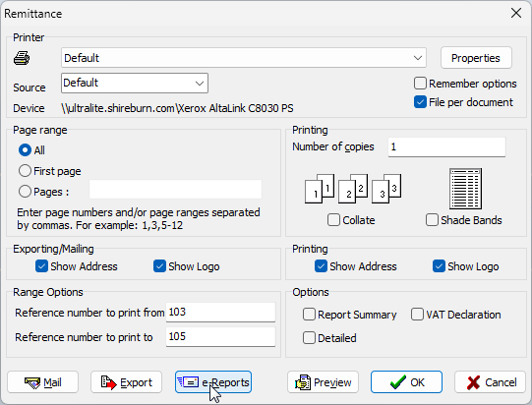Enable the VAT Declaration option
Image resolution: width=532 pixels, height=405 pixels.
417,315
